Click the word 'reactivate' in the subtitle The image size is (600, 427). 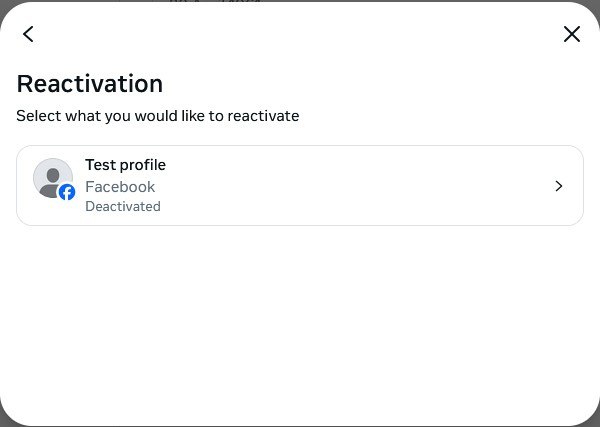(x=263, y=116)
